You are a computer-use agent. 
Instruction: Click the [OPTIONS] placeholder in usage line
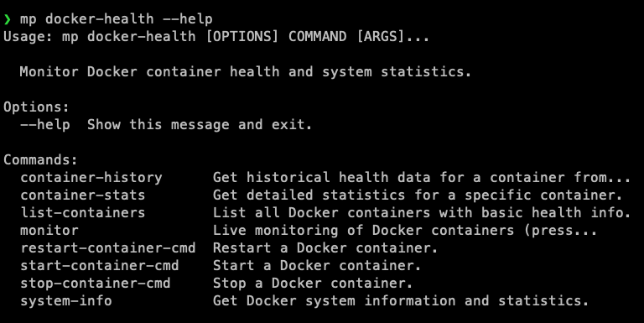(x=241, y=37)
